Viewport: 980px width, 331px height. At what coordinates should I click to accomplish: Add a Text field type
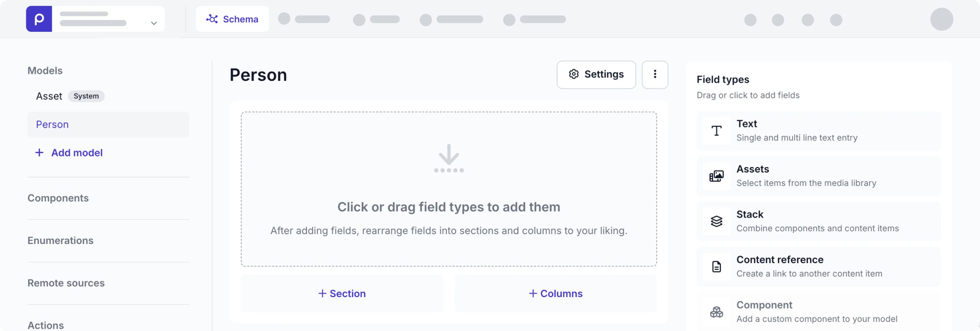(818, 131)
